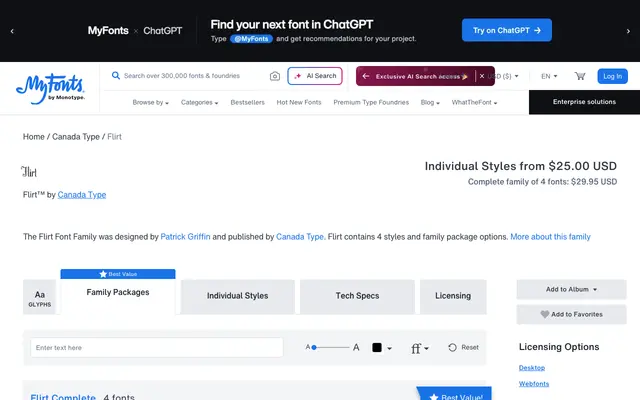This screenshot has width=640, height=400.
Task: Click Try on ChatGPT button
Action: coord(507,30)
